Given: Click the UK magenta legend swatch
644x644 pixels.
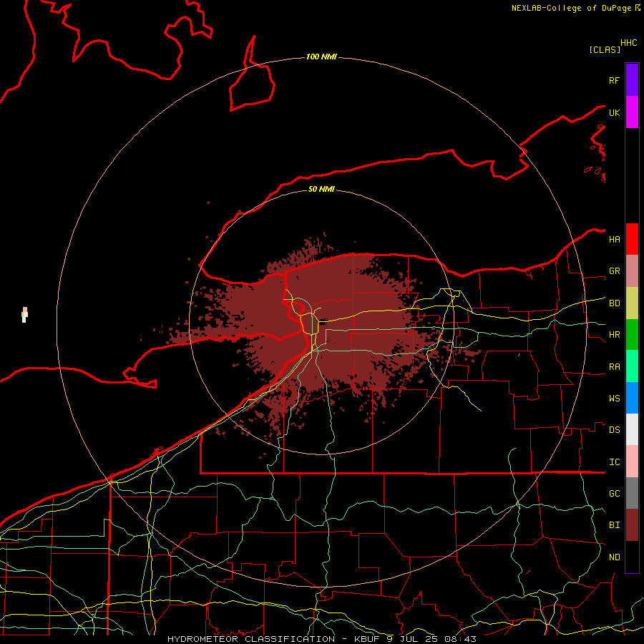Looking at the screenshot, I should coord(632,112).
